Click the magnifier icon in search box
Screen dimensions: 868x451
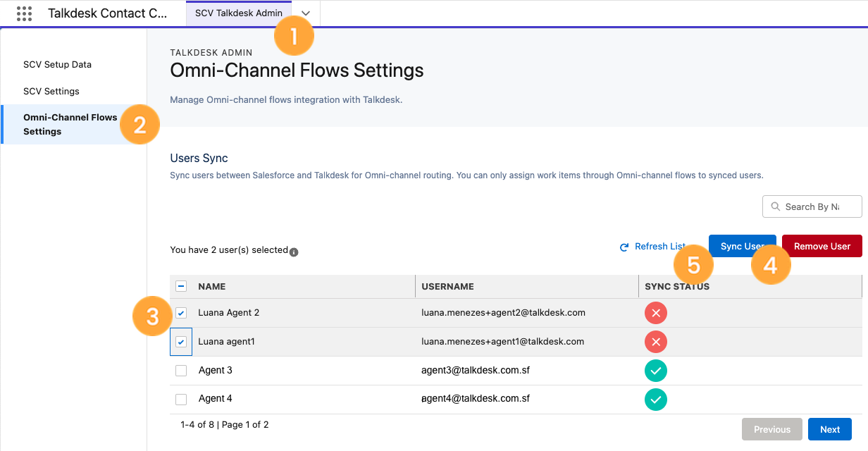(776, 206)
